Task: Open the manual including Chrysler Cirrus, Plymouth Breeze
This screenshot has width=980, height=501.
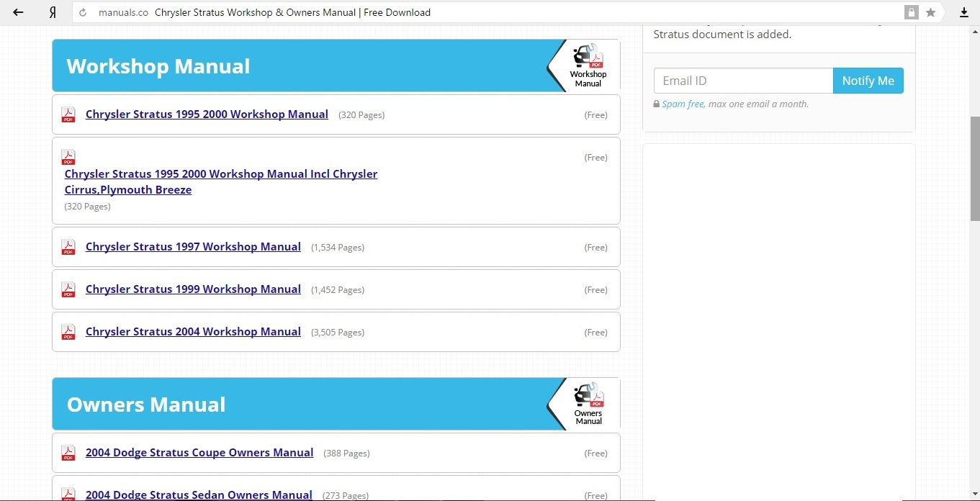Action: coord(221,181)
